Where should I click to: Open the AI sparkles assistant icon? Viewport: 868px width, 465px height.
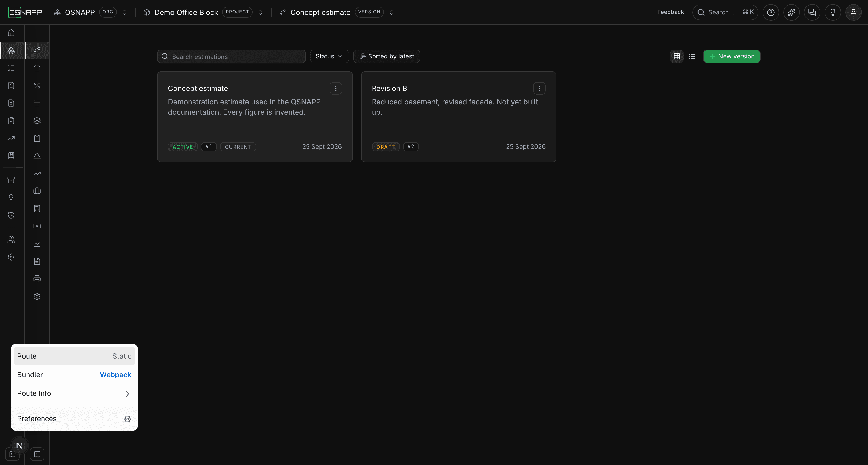click(x=792, y=12)
